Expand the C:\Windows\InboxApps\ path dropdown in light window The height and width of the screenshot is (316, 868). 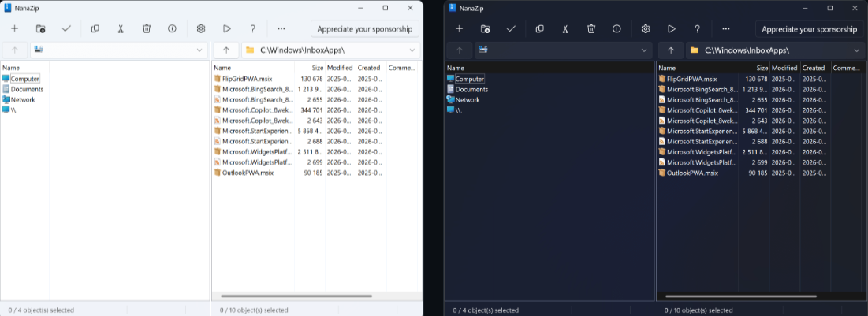412,50
